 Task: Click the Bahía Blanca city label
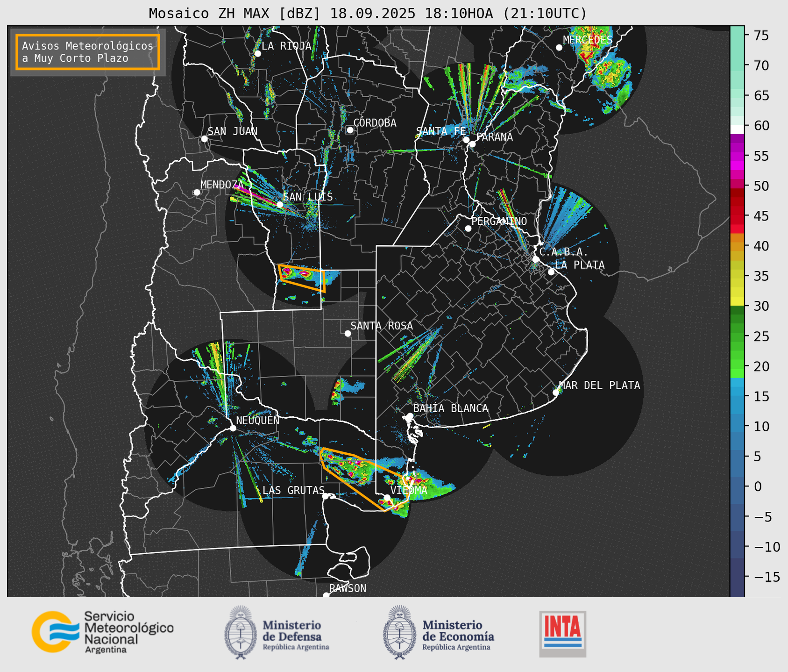tap(451, 408)
